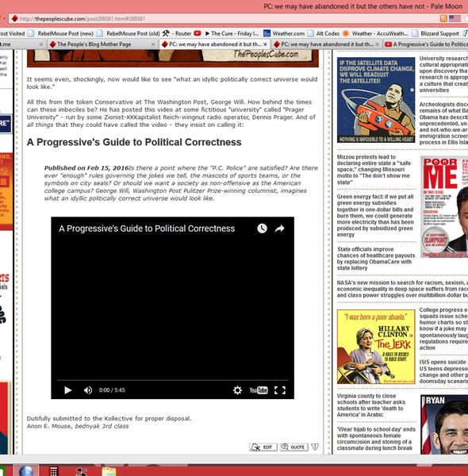Click the video share arrow icon
468x476 pixels.
tap(279, 228)
